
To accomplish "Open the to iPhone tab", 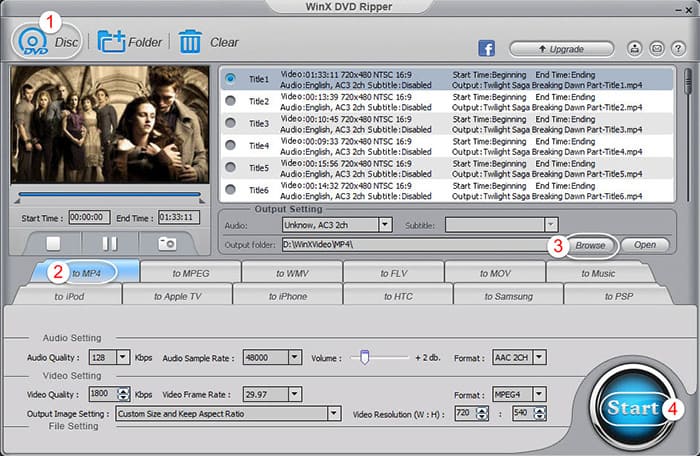I will point(288,296).
